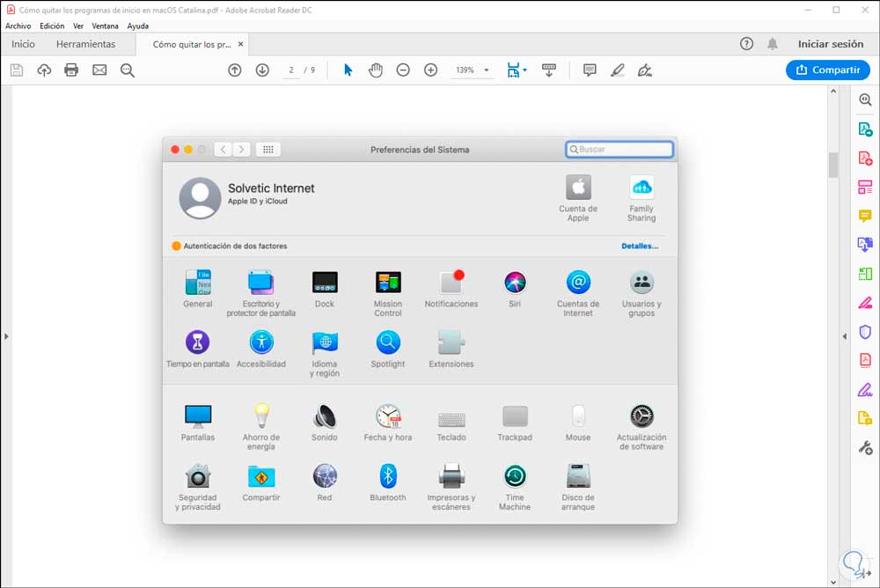Zoom out with minus button
The height and width of the screenshot is (588, 880).
[403, 70]
